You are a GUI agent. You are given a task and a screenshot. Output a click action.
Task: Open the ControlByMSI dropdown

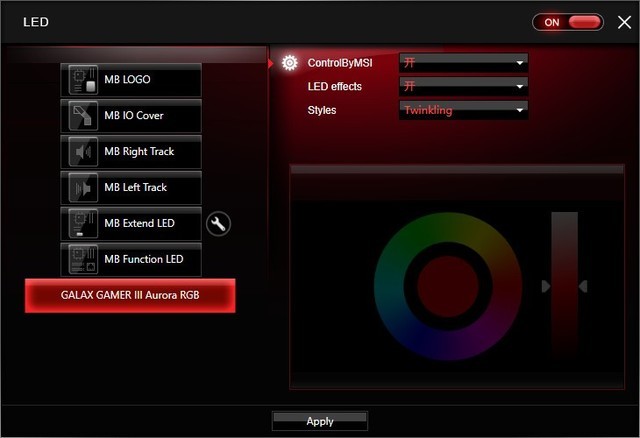(x=463, y=63)
